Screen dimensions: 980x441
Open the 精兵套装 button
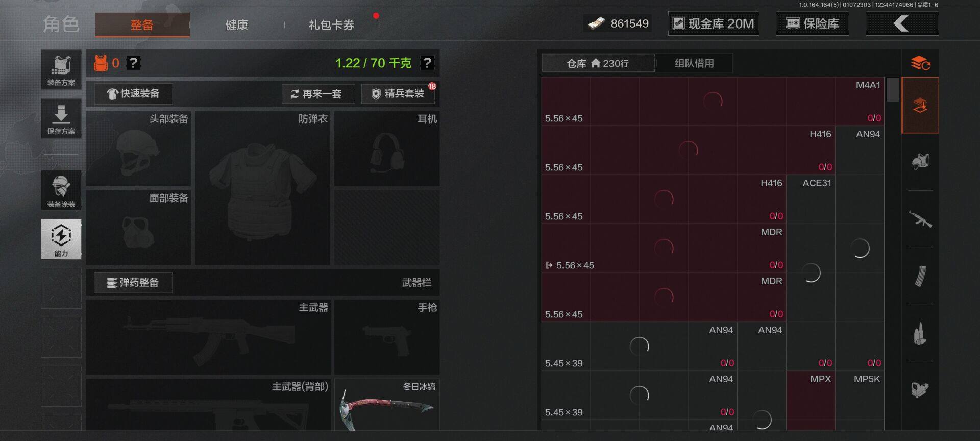[x=399, y=94]
